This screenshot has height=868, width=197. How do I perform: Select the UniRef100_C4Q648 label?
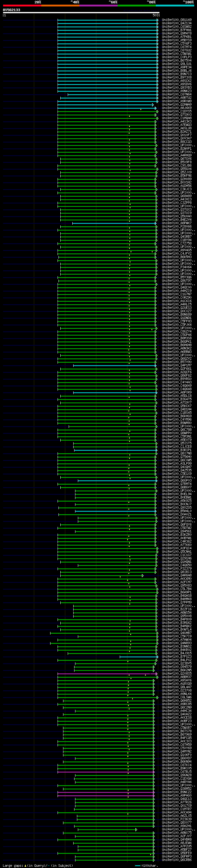[x=177, y=389]
